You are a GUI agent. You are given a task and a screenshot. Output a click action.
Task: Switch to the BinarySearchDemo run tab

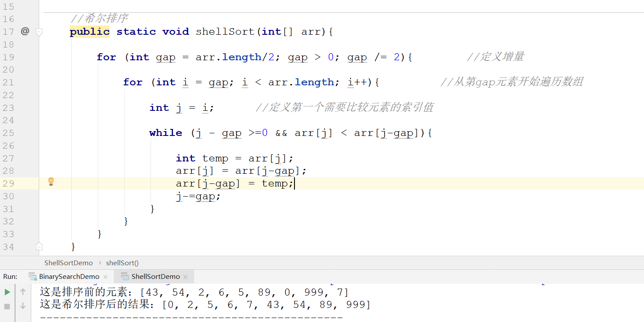coord(69,276)
